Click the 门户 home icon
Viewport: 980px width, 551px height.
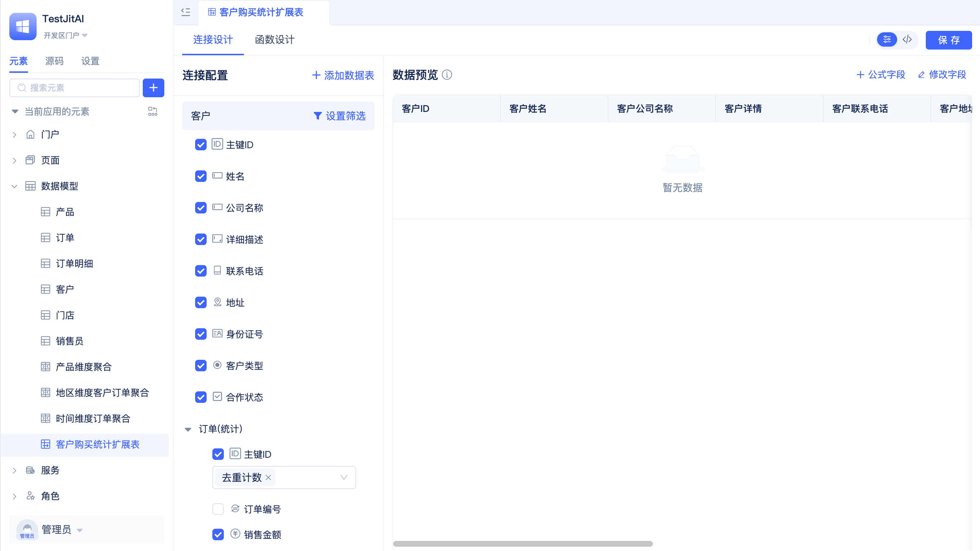(30, 134)
